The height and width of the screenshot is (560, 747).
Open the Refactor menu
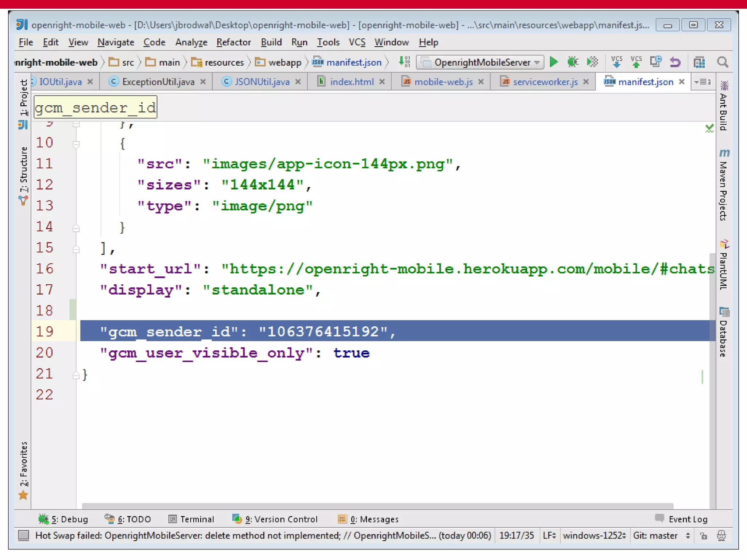(x=233, y=42)
